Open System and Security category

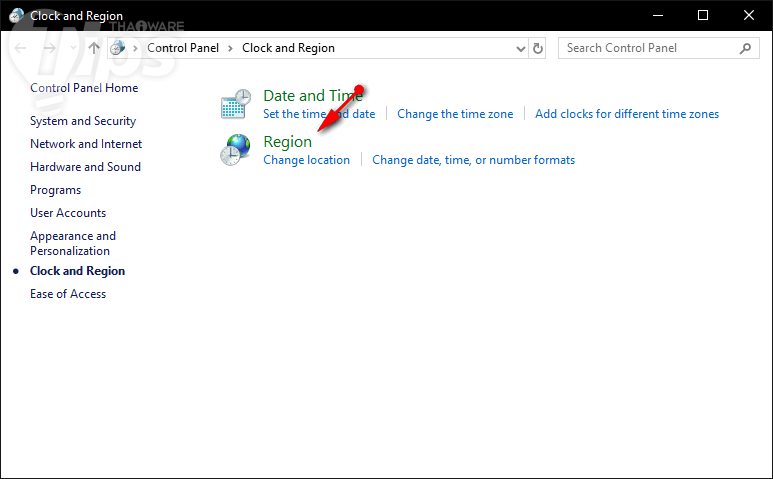[x=83, y=121]
